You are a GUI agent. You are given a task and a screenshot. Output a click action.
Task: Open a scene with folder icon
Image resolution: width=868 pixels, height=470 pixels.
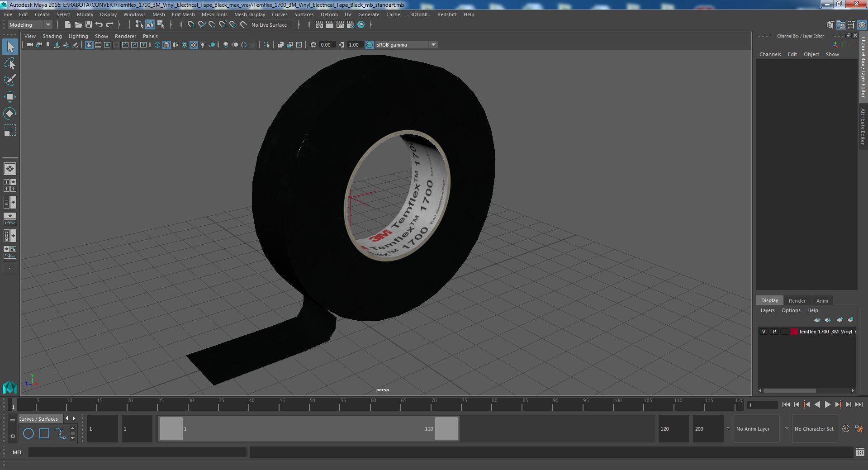pos(78,25)
